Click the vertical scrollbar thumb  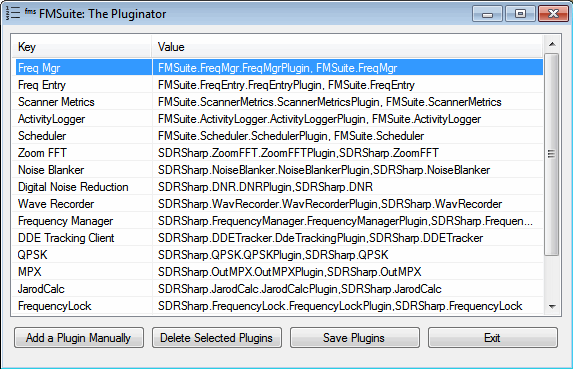pyautogui.click(x=551, y=154)
